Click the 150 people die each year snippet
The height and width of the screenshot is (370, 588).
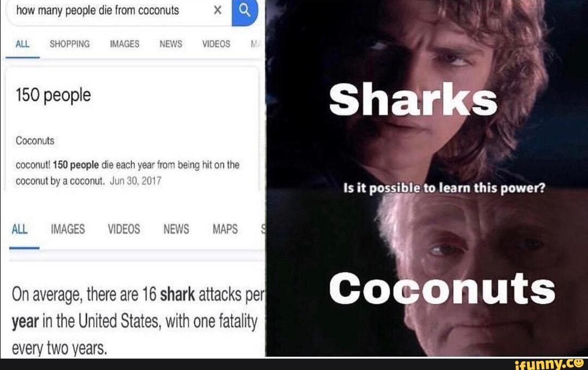tap(127, 173)
